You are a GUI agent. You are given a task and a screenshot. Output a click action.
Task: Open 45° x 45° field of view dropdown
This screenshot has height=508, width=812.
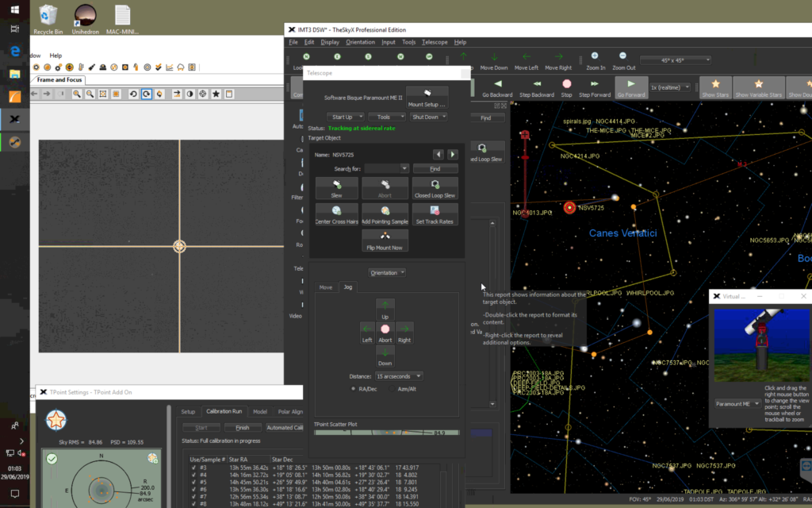(676, 60)
